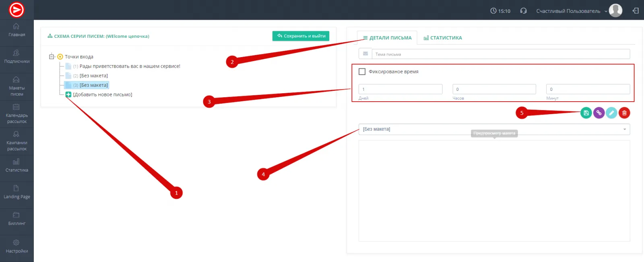Open the support headset icon

pyautogui.click(x=523, y=11)
